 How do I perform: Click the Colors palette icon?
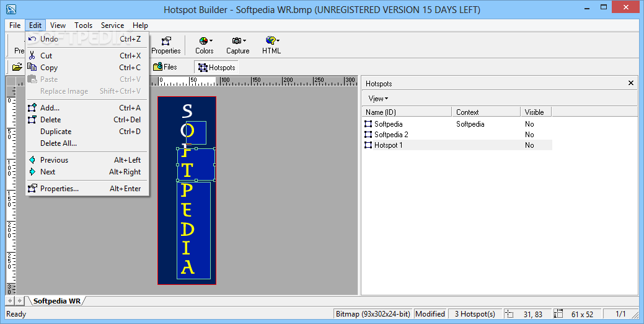pyautogui.click(x=203, y=41)
